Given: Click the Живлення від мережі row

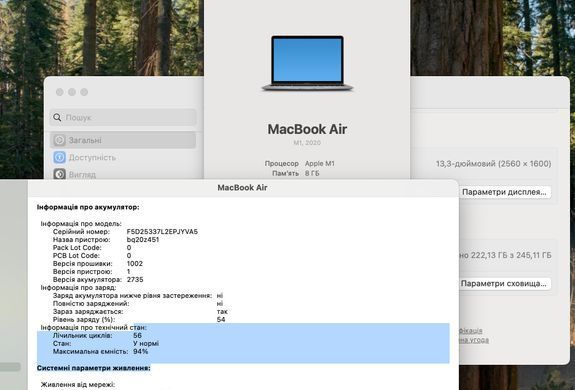Looking at the screenshot, I should click(x=78, y=385).
